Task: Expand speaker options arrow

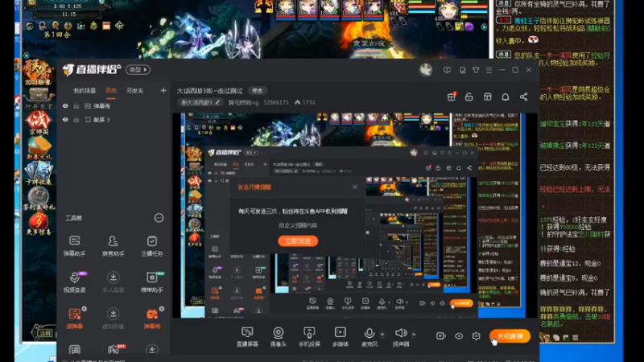Action: click(414, 334)
